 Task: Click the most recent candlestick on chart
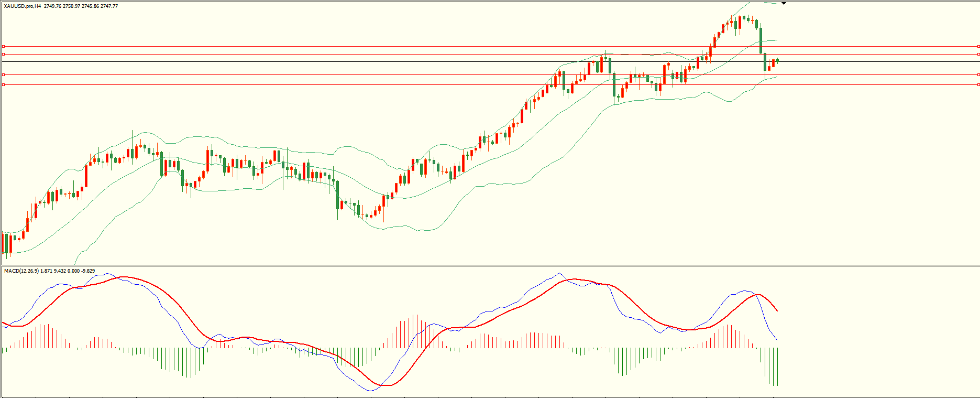[777, 61]
